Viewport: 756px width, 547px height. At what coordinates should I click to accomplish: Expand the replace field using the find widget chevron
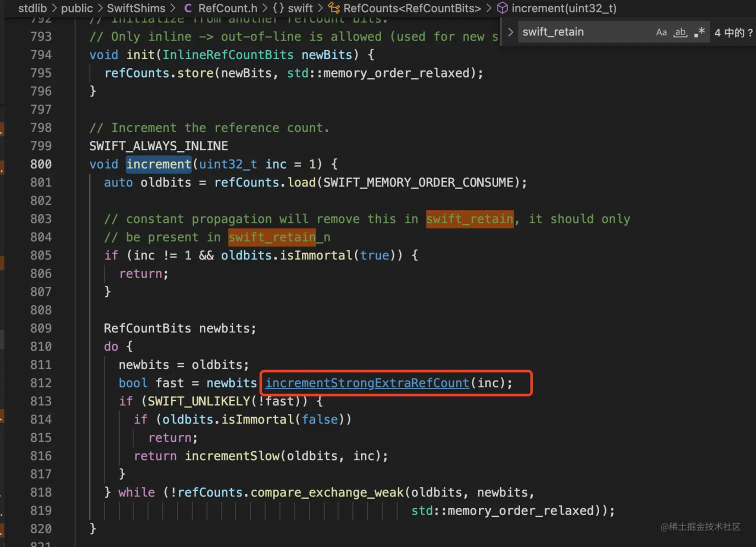(509, 31)
